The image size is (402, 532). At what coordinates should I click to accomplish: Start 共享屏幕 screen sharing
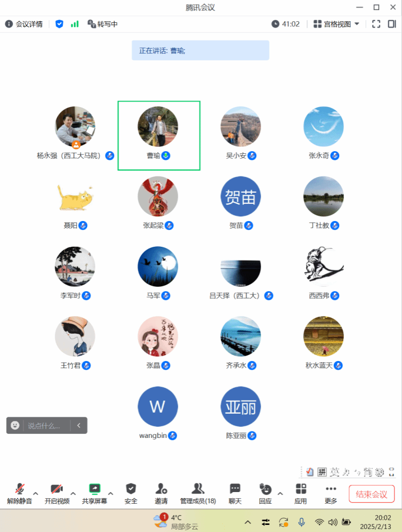click(x=95, y=494)
